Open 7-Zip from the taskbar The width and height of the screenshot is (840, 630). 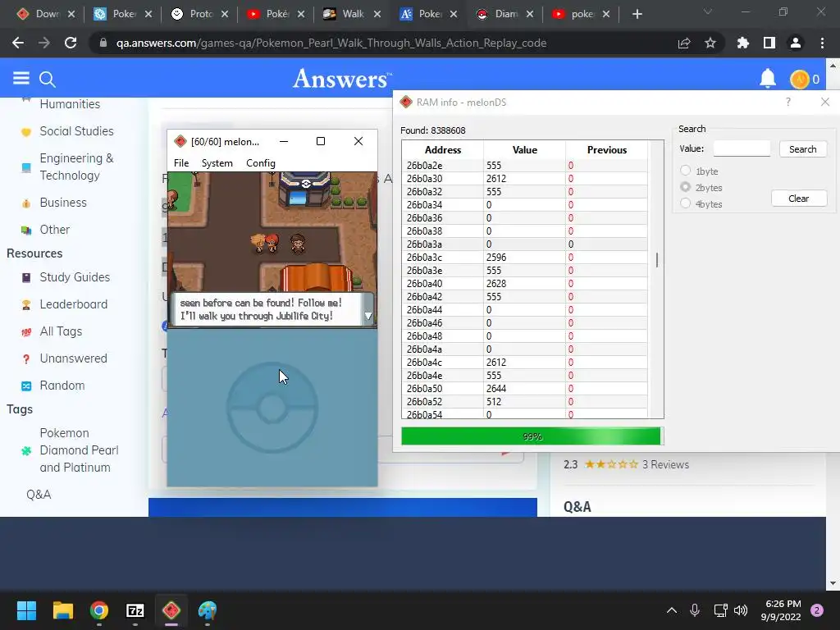coord(135,610)
